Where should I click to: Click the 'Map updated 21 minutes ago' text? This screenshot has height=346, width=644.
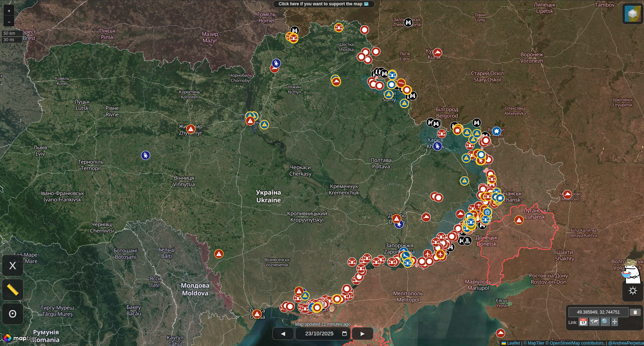click(x=323, y=324)
